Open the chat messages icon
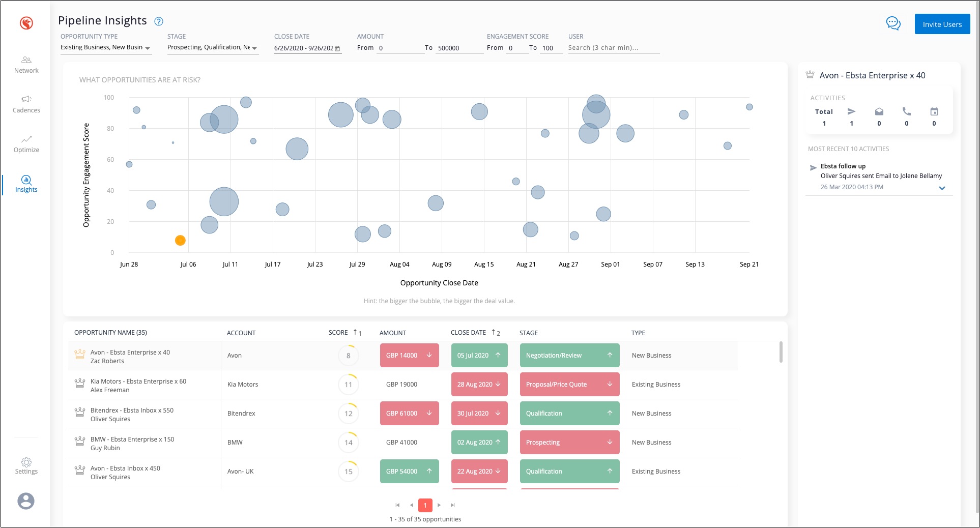The height and width of the screenshot is (528, 980). point(893,23)
